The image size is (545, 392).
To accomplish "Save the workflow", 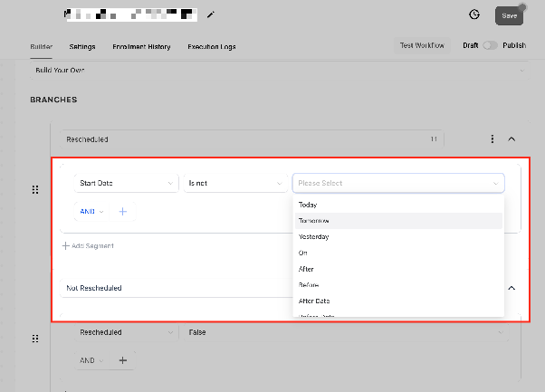I will 509,15.
